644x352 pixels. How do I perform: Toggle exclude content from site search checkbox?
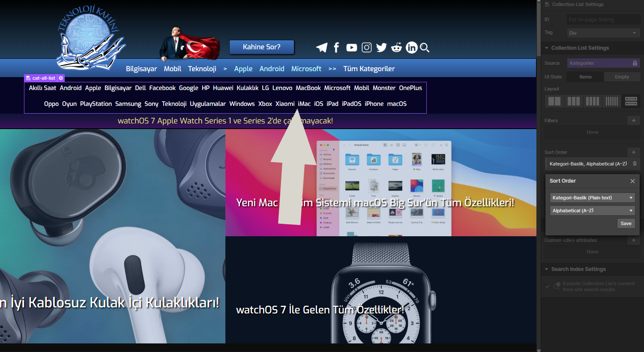click(547, 286)
